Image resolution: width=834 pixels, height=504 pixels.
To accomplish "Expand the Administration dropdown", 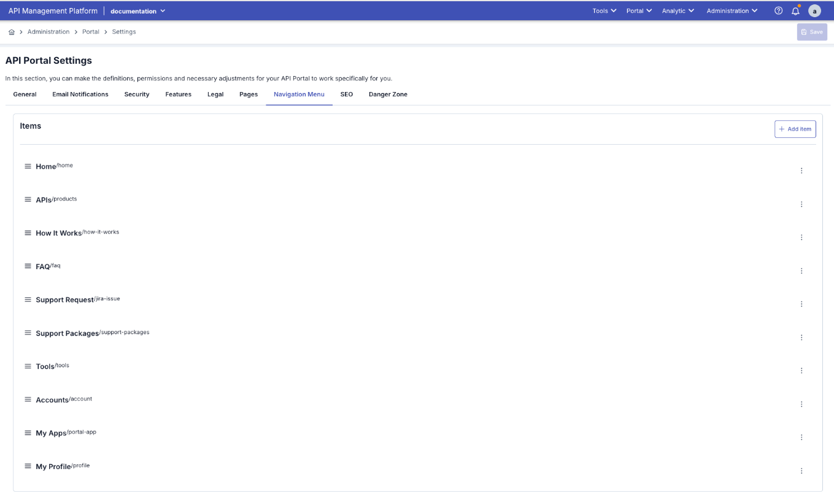I will point(732,10).
